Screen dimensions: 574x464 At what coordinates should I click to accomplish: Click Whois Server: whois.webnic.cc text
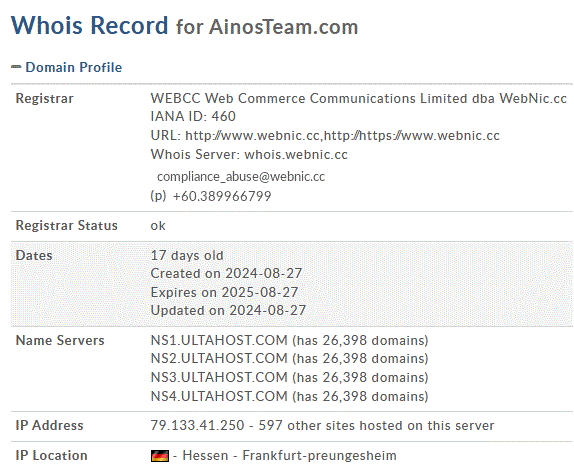click(x=249, y=154)
